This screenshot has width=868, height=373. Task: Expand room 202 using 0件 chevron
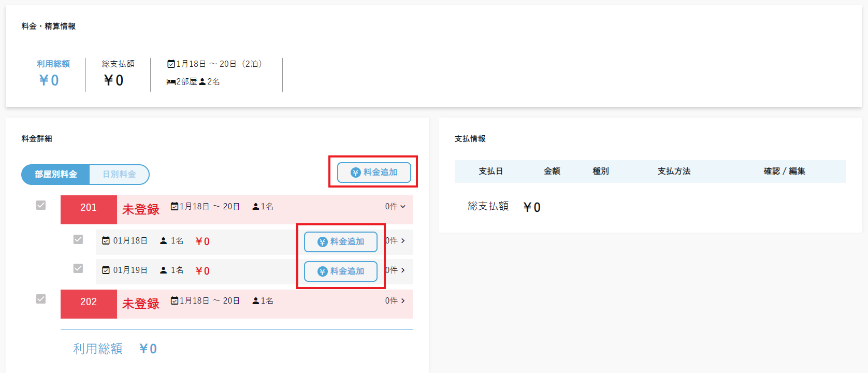[x=403, y=301]
